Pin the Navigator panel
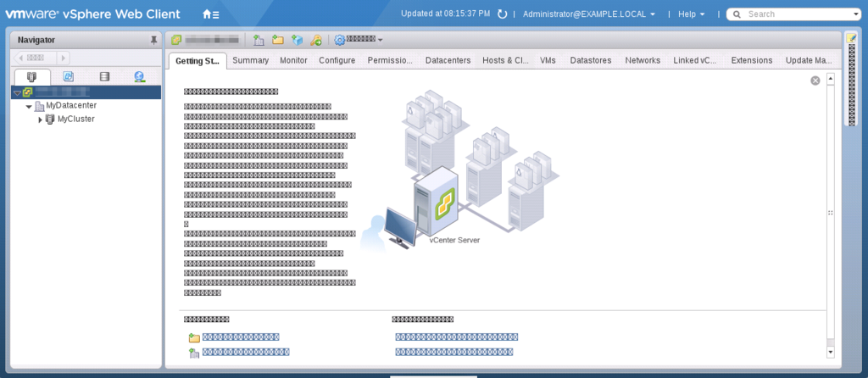868x378 pixels. tap(154, 40)
